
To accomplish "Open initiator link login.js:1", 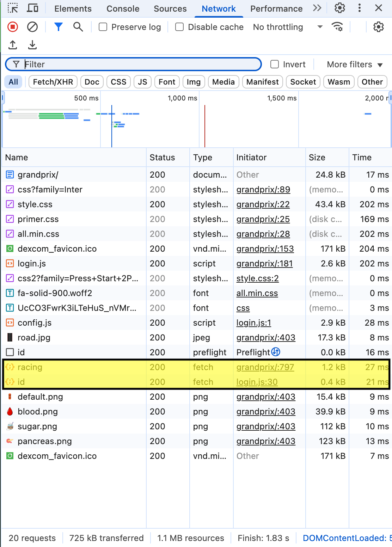I will [x=254, y=323].
